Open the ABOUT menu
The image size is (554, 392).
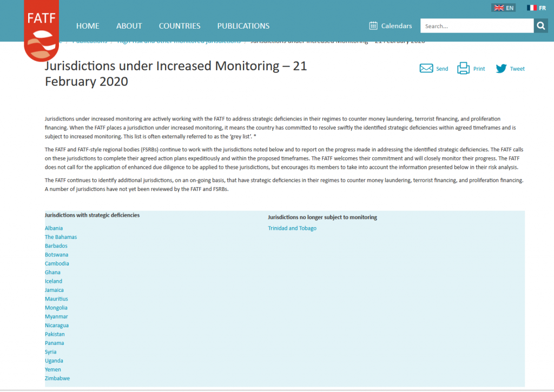point(129,26)
